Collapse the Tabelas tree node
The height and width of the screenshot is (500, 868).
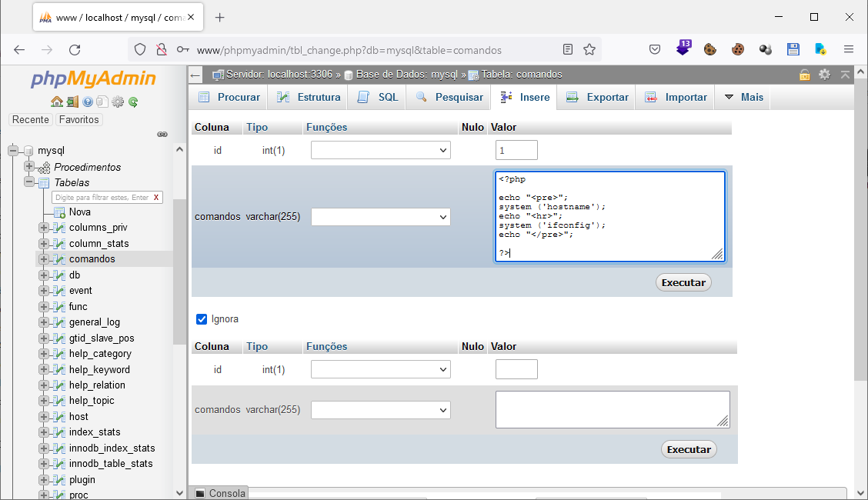tap(28, 182)
